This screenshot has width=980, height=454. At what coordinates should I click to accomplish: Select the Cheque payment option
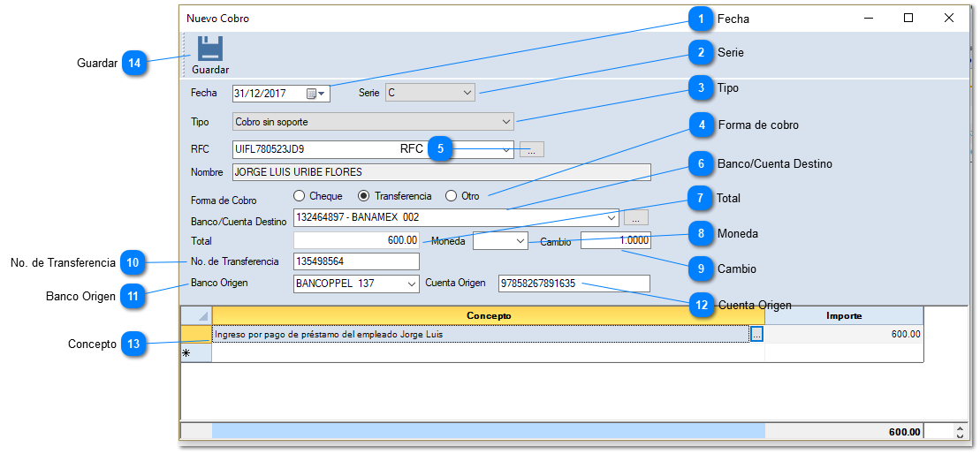(x=300, y=196)
